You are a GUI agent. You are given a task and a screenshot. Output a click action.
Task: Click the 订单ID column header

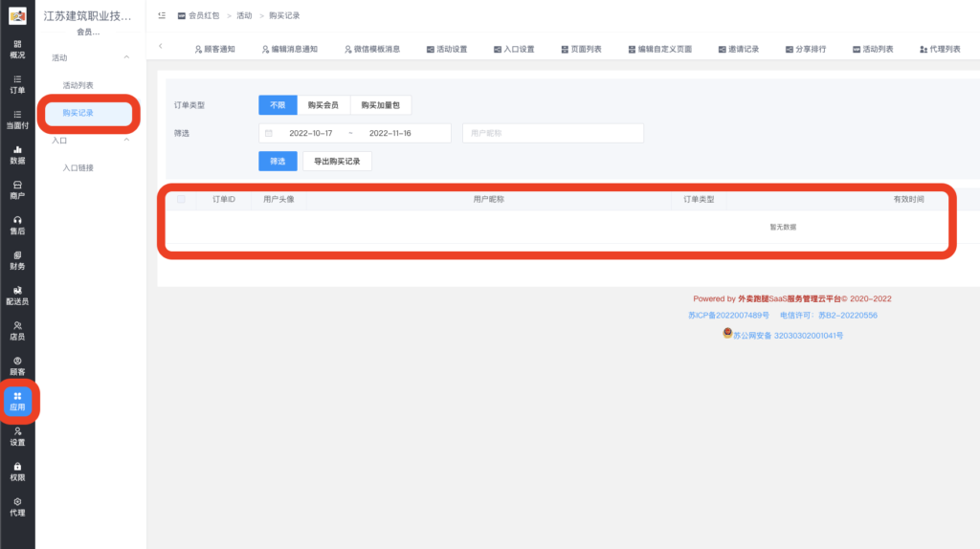point(224,199)
